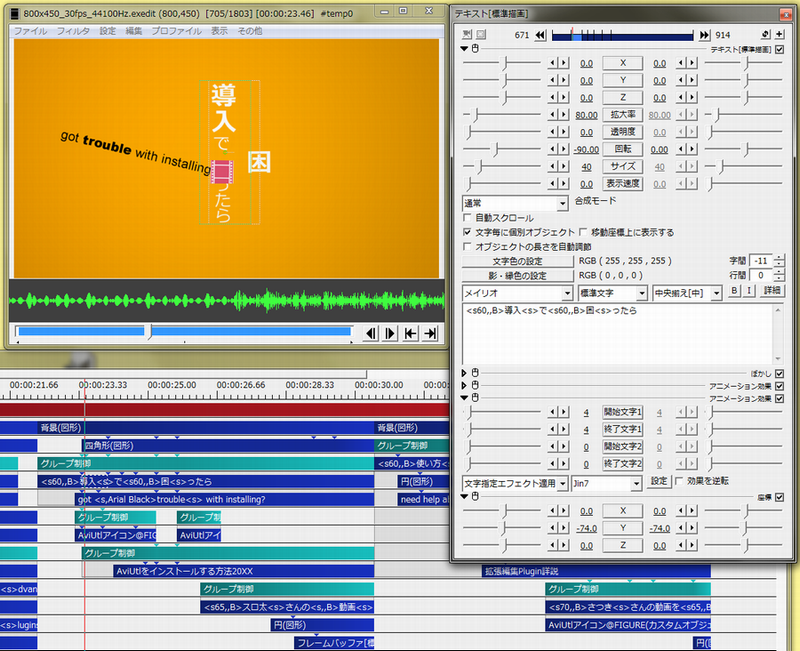Click mouse icon of テキスト[標準描画] section header
This screenshot has height=651, width=800.
click(475, 48)
